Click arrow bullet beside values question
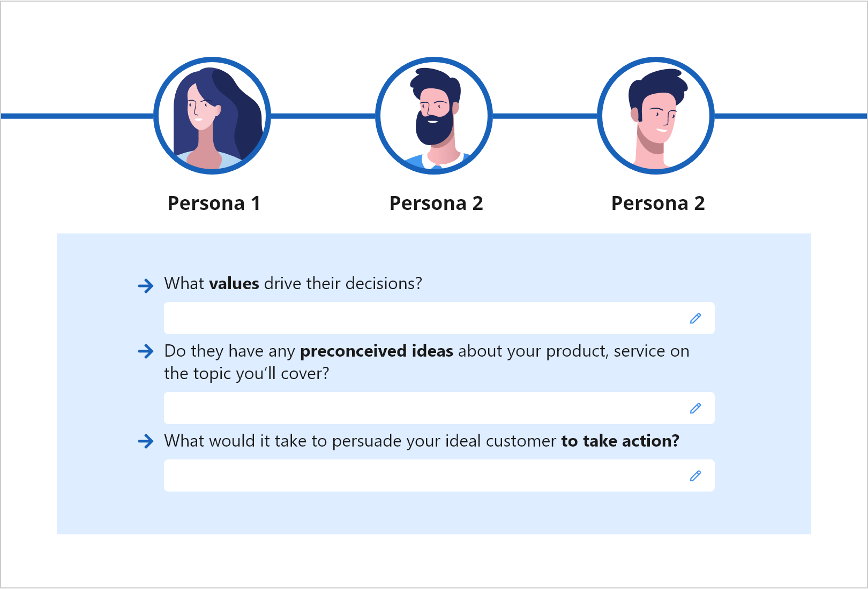868x589 pixels. click(x=146, y=285)
